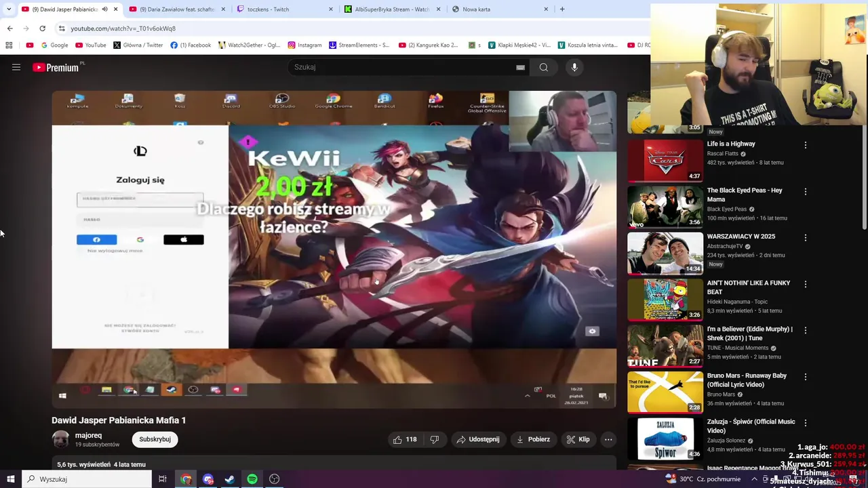Open Klapki Męskie42 bookmark
This screenshot has width=868, height=488.
(x=519, y=45)
